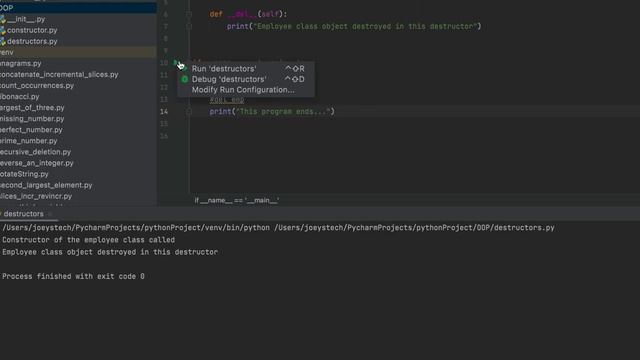The width and height of the screenshot is (640, 360).
Task: Click the Python file icon beside constructor.py
Action: [3, 30]
